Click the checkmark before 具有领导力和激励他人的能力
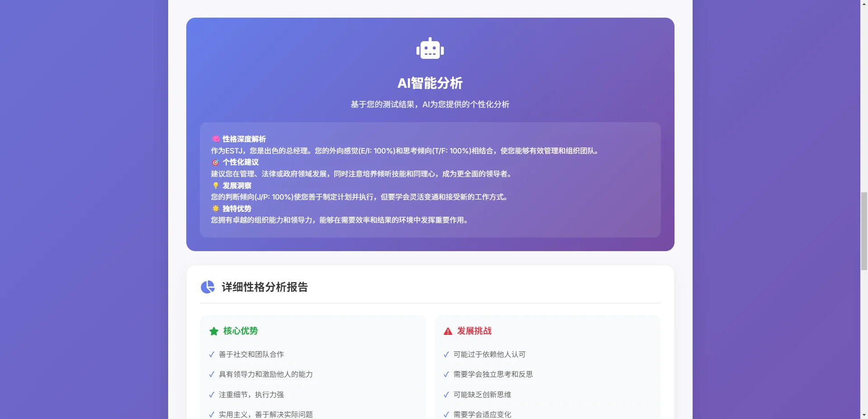This screenshot has width=868, height=419. click(212, 375)
